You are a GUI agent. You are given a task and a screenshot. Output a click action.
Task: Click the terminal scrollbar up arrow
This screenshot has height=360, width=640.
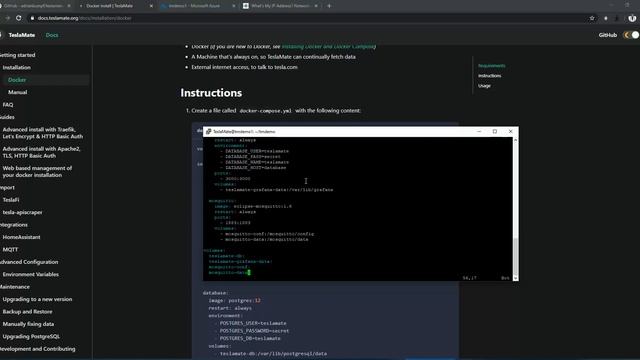[x=516, y=140]
